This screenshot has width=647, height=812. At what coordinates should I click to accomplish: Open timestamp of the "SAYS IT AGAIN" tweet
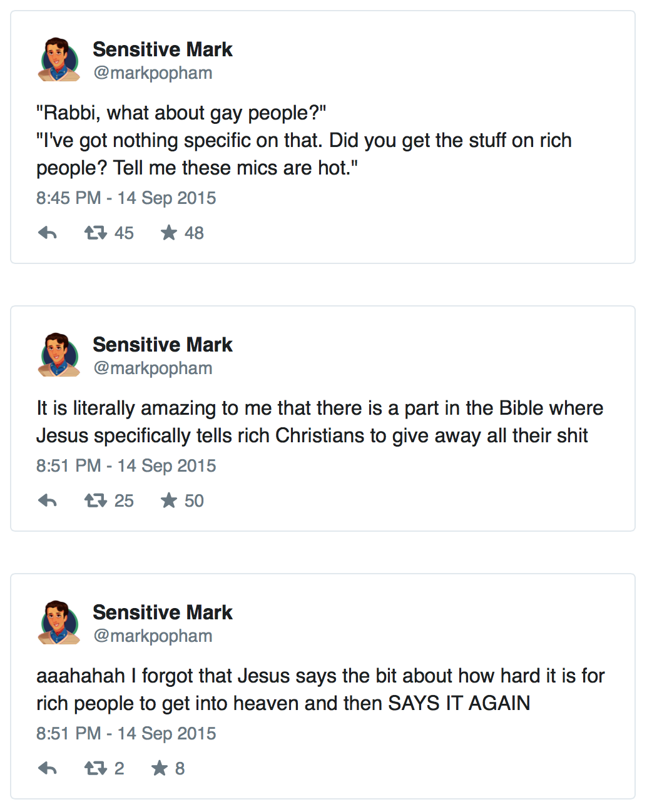coord(126,734)
